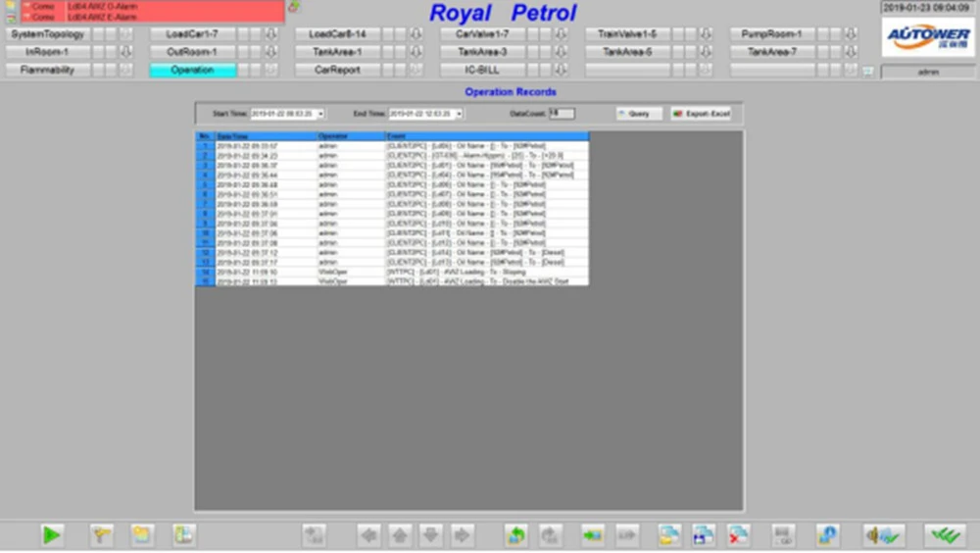Click the small green icon beside alarm list
This screenshot has height=553, width=980.
(x=294, y=7)
